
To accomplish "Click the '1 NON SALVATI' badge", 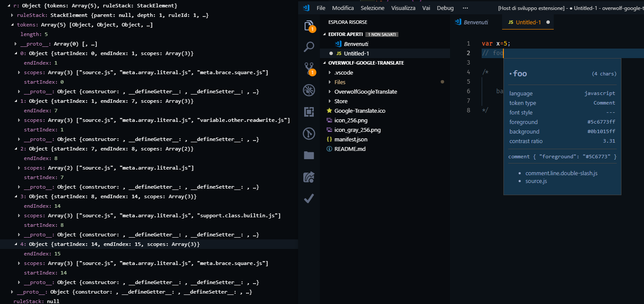I will (381, 34).
